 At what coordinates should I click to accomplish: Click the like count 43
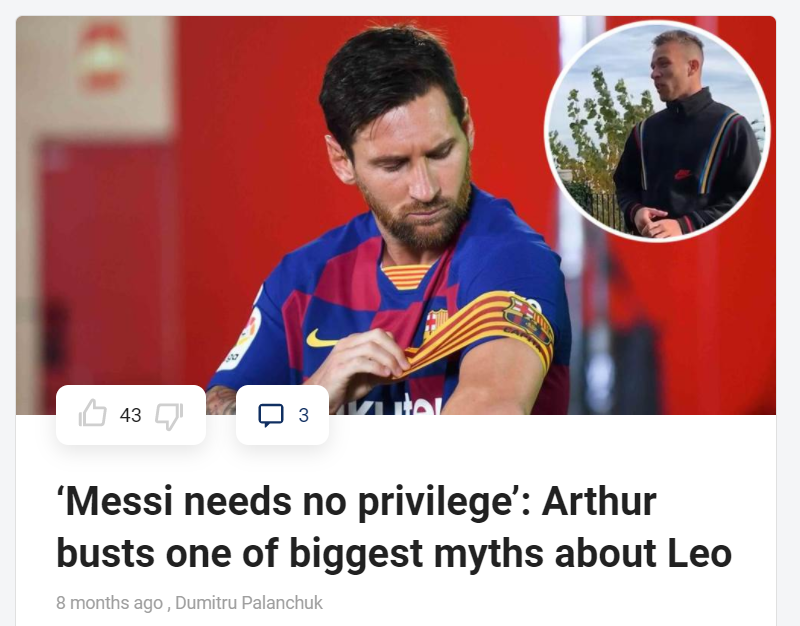131,415
